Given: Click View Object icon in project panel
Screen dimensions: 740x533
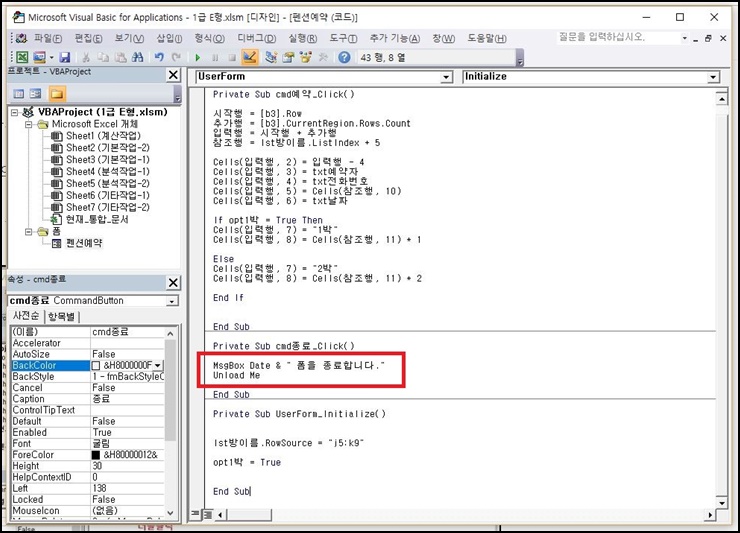Looking at the screenshot, I should pos(35,93).
